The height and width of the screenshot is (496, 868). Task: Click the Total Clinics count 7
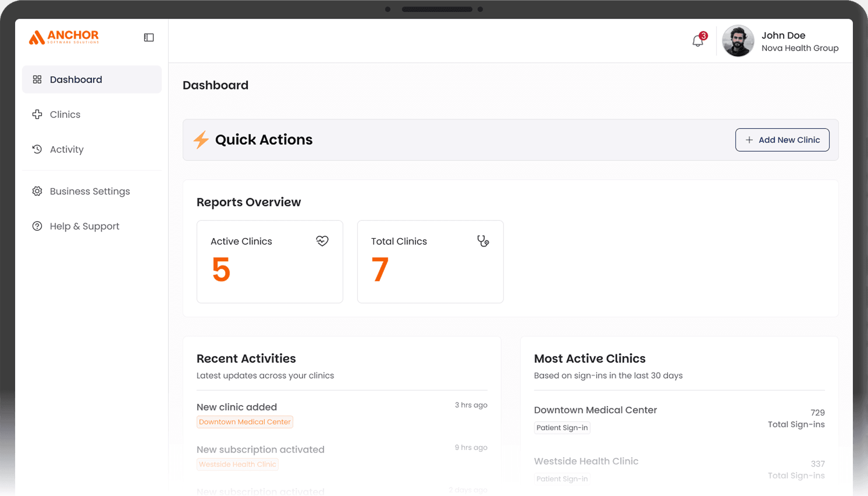coord(380,270)
